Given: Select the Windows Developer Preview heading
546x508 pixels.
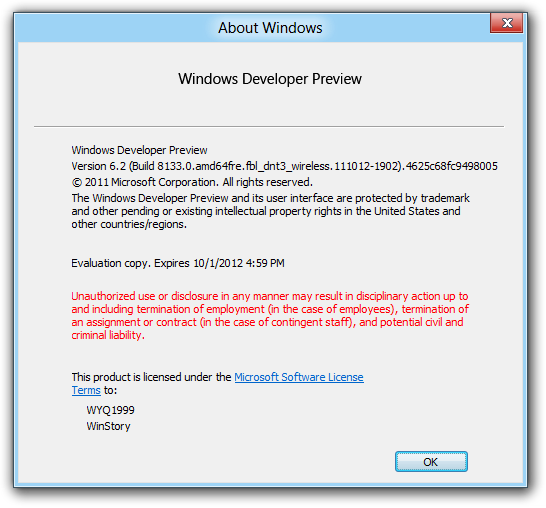Looking at the screenshot, I should point(270,79).
